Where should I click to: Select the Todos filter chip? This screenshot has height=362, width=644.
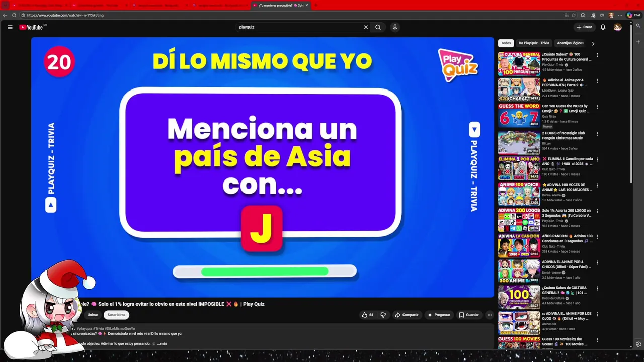[506, 43]
